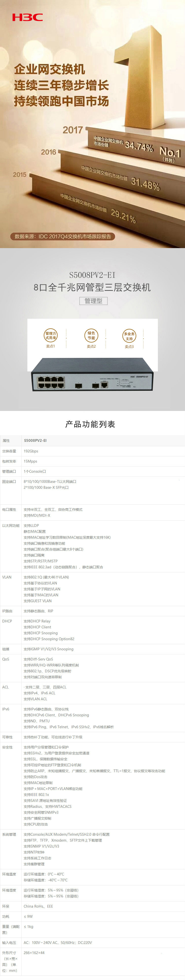
Task: Click the 多业务支持 circle icon
Action: click(x=129, y=336)
